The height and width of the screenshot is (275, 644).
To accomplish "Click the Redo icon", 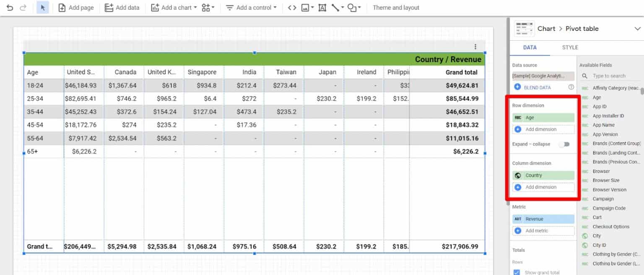I will click(24, 7).
